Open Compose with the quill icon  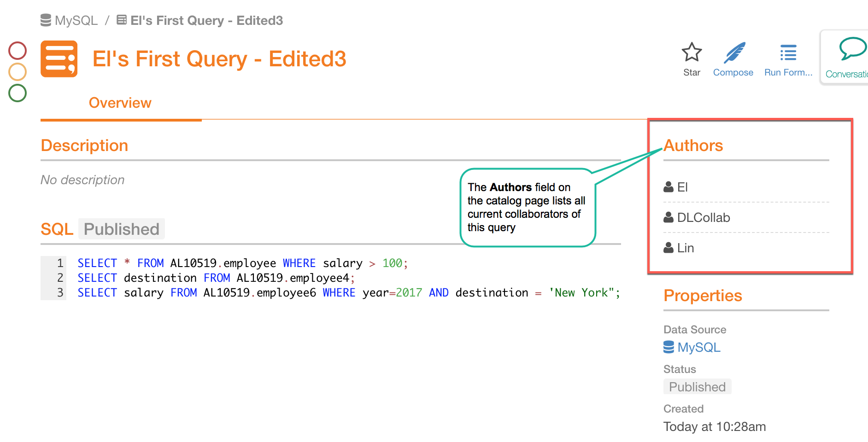pyautogui.click(x=734, y=52)
